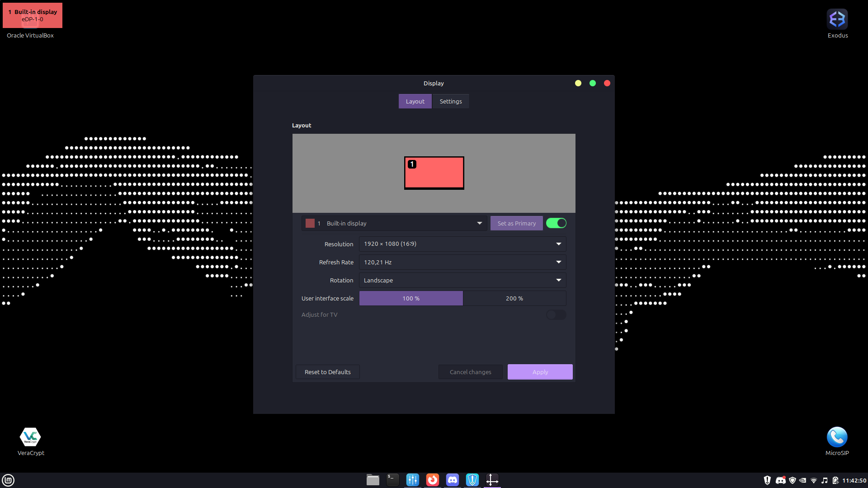The width and height of the screenshot is (868, 488).
Task: Open the Linux Mint start menu
Action: click(x=8, y=480)
